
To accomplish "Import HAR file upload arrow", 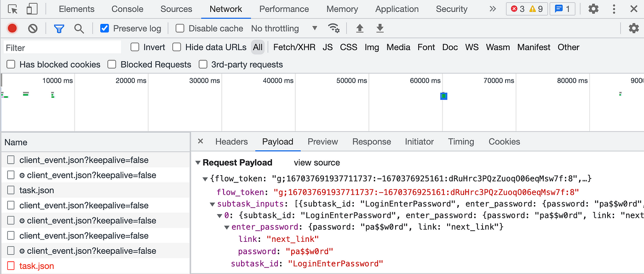I will coord(360,29).
